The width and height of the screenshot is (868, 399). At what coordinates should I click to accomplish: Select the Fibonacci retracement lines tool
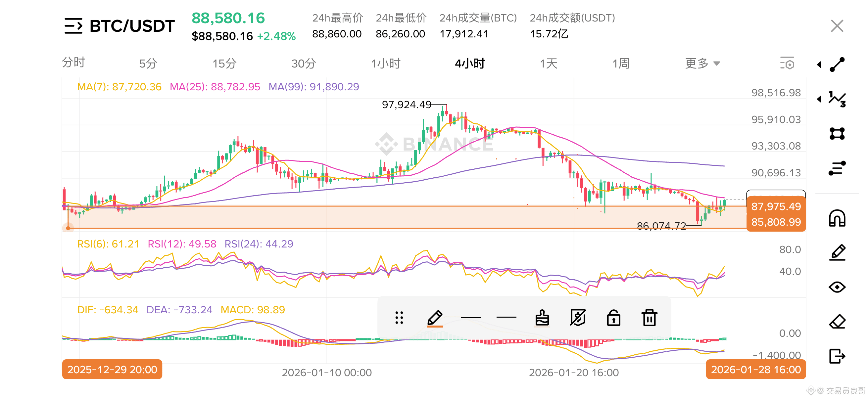837,168
